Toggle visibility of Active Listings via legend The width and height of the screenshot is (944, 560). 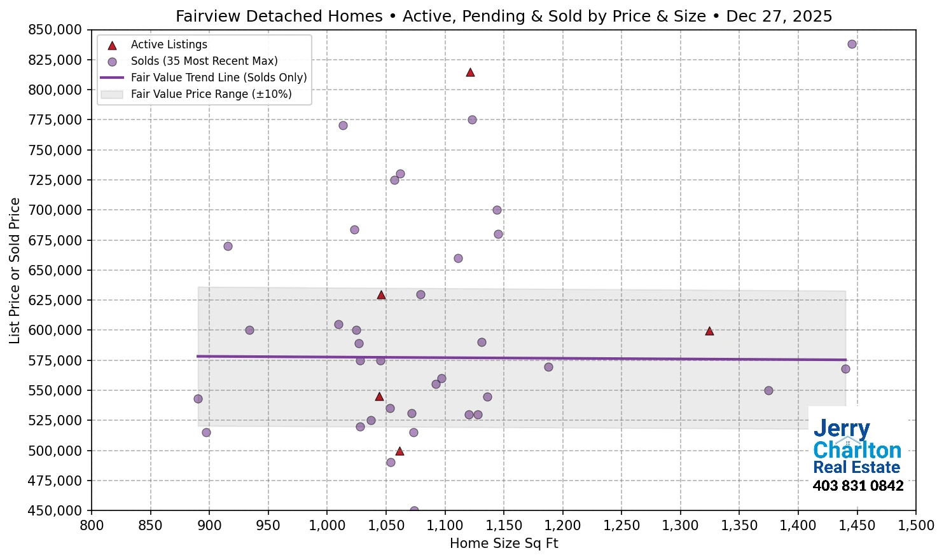[168, 44]
